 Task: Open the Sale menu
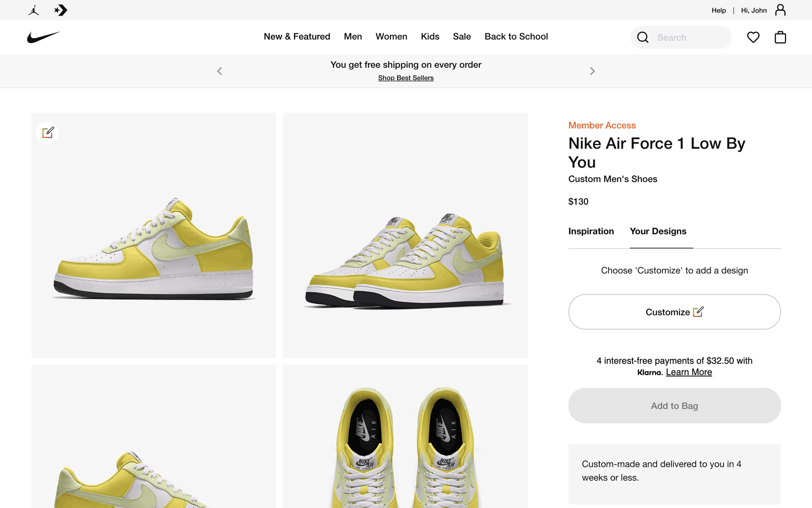coord(462,36)
